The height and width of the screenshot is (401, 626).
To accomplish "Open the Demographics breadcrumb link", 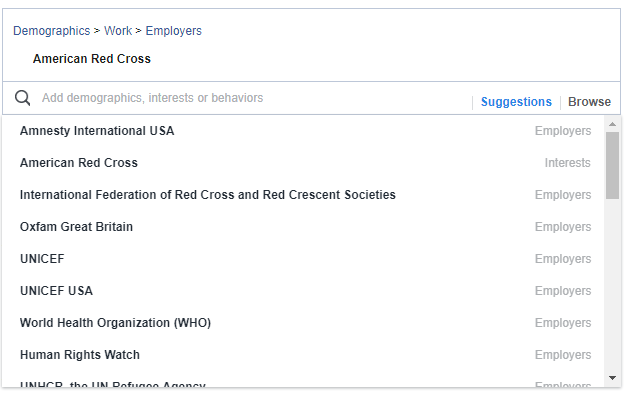I will coord(52,31).
